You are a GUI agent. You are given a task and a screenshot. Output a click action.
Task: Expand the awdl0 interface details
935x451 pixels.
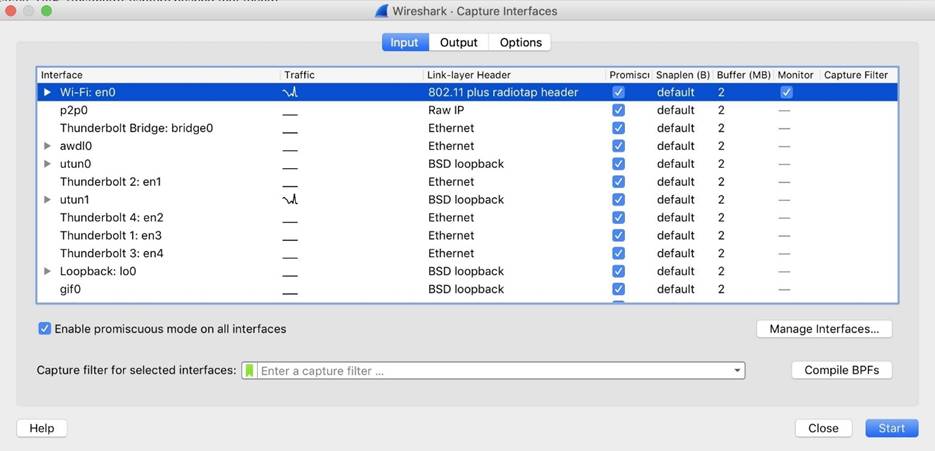pyautogui.click(x=47, y=146)
